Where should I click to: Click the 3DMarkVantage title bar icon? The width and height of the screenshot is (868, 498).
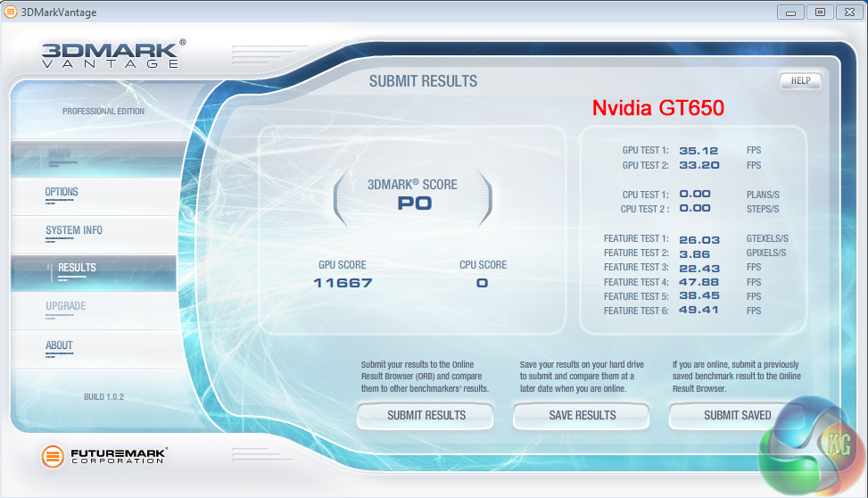pyautogui.click(x=10, y=12)
